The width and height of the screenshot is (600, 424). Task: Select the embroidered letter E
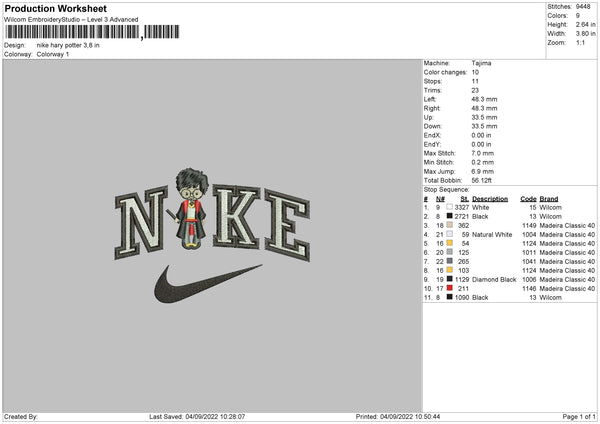(287, 226)
